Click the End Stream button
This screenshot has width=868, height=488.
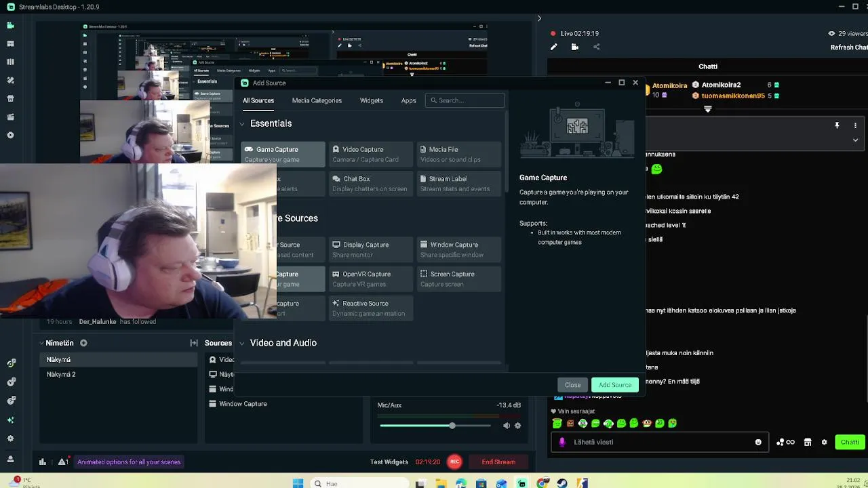click(498, 462)
